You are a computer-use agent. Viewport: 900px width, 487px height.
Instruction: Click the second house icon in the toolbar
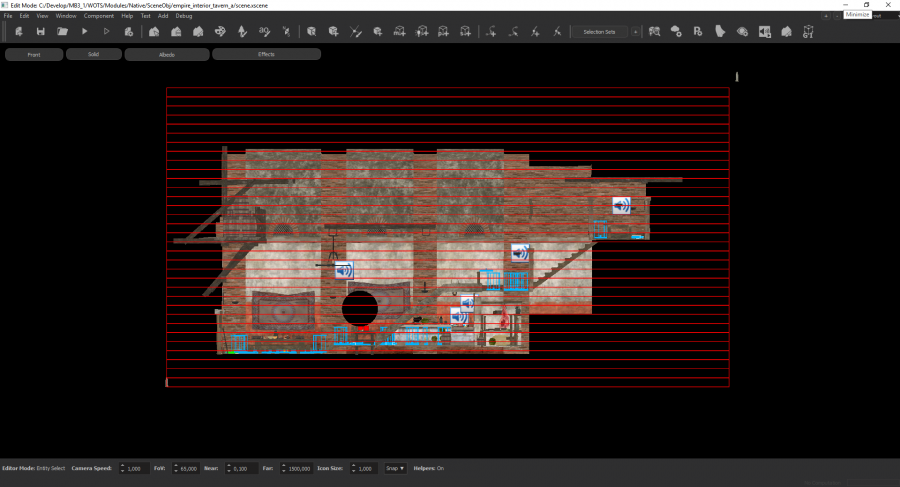click(176, 32)
